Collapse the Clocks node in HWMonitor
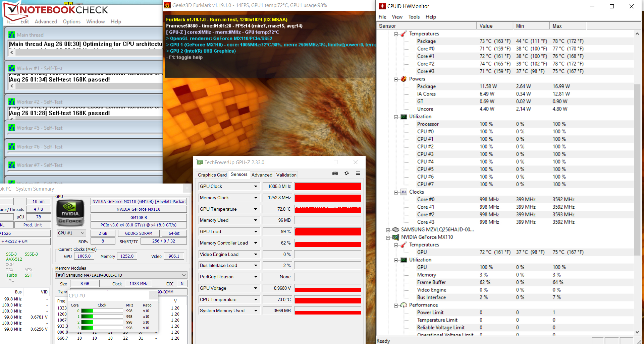Viewport: 644px width, 344px height. (396, 192)
